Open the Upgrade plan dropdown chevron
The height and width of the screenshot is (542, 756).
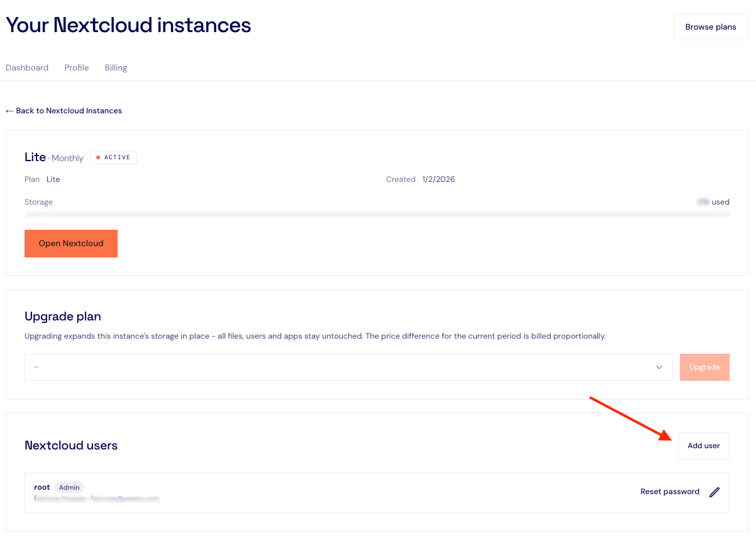pyautogui.click(x=659, y=367)
